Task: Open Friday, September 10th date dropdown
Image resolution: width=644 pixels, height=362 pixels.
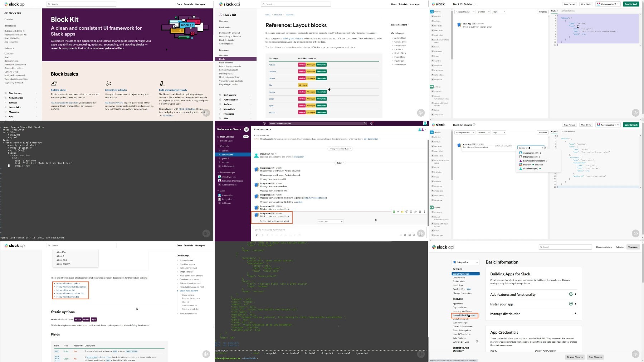Action: tap(340, 149)
